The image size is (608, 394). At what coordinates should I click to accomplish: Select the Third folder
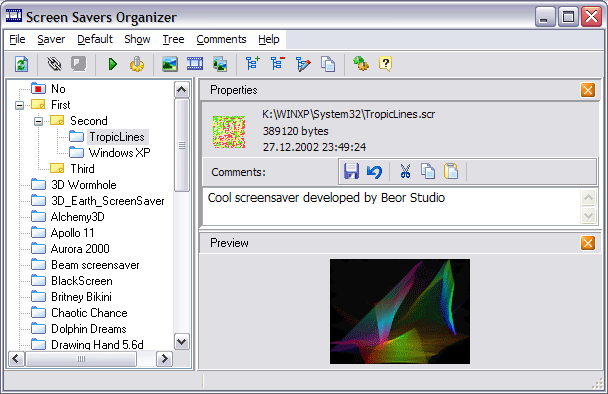[x=82, y=169]
